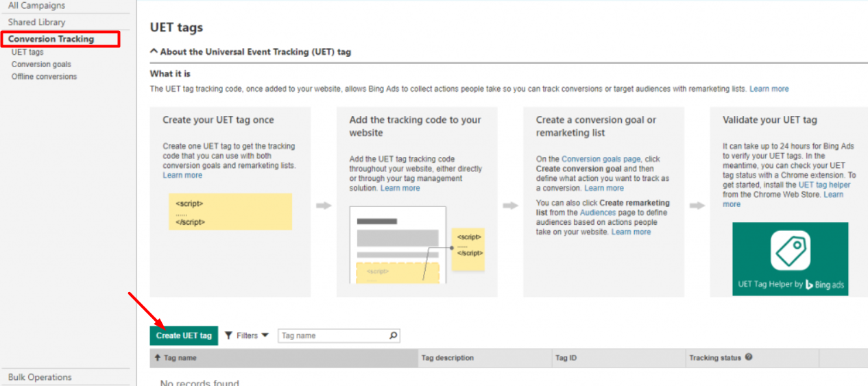The height and width of the screenshot is (386, 868).
Task: Click the UET Tag Helper by Bing ads image
Action: [790, 259]
